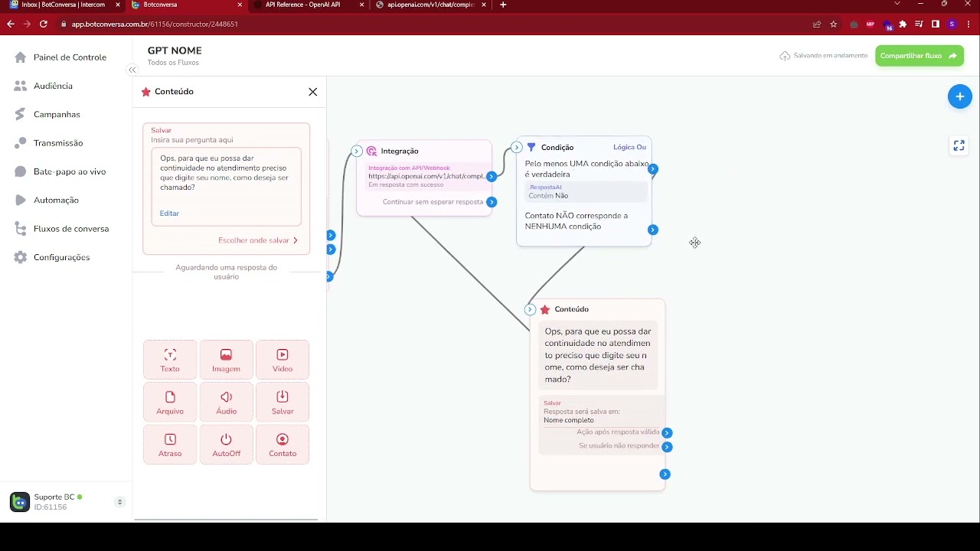This screenshot has width=980, height=551.
Task: Click canvas Conteúdo node entry connector
Action: click(530, 309)
